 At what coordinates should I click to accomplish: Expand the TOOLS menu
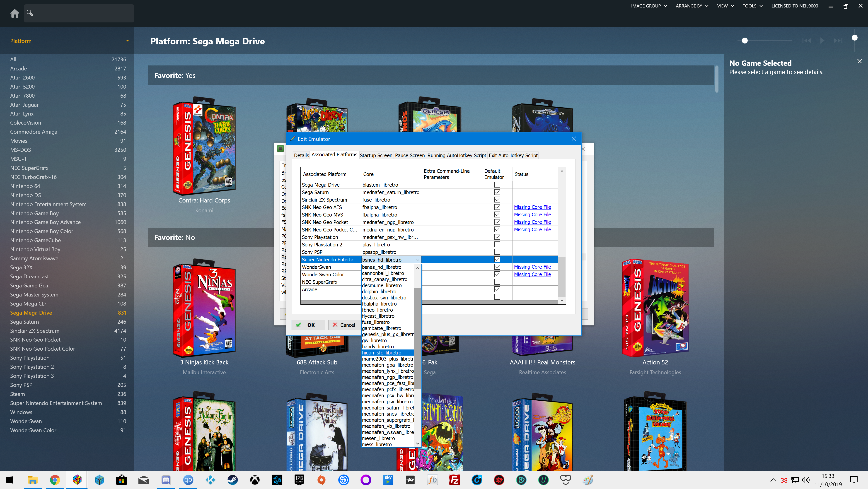point(752,6)
